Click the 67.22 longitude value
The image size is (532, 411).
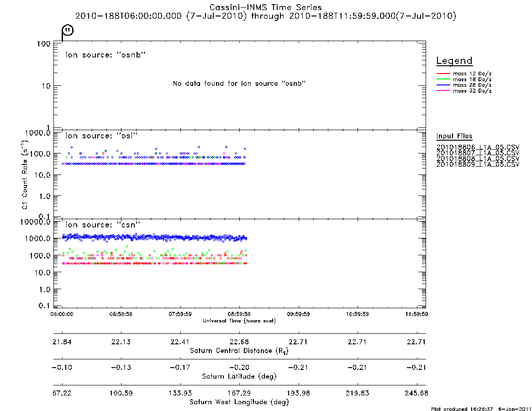coord(62,393)
